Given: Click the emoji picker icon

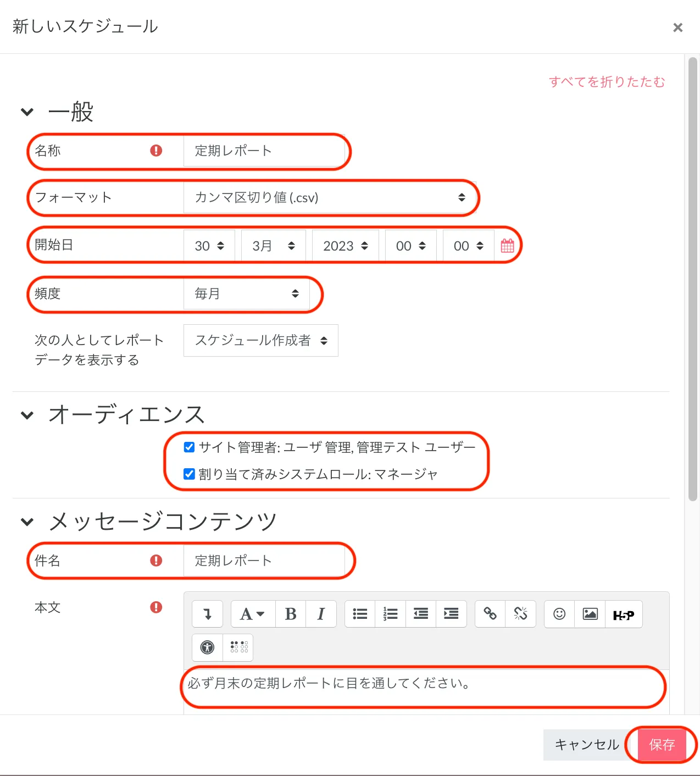Looking at the screenshot, I should [559, 614].
